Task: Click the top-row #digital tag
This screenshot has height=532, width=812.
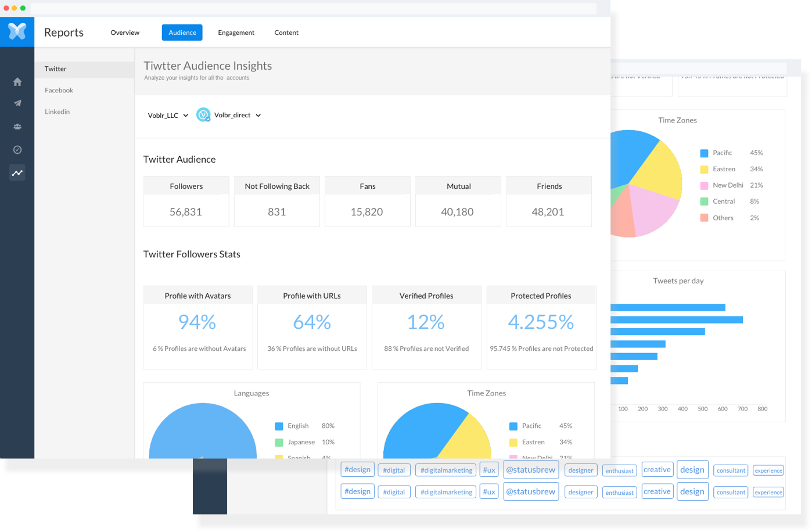Action: tap(394, 470)
